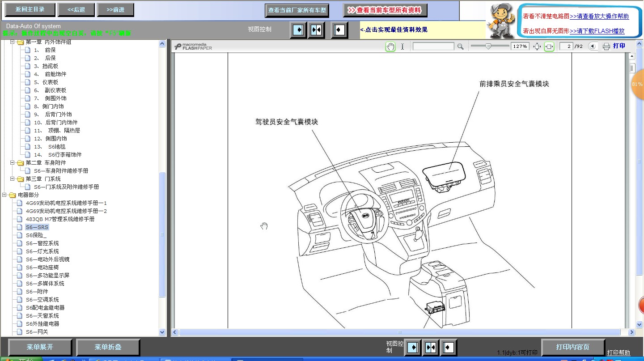
Task: Open the 14、S6行李箱饰件 entry
Action: click(x=58, y=155)
